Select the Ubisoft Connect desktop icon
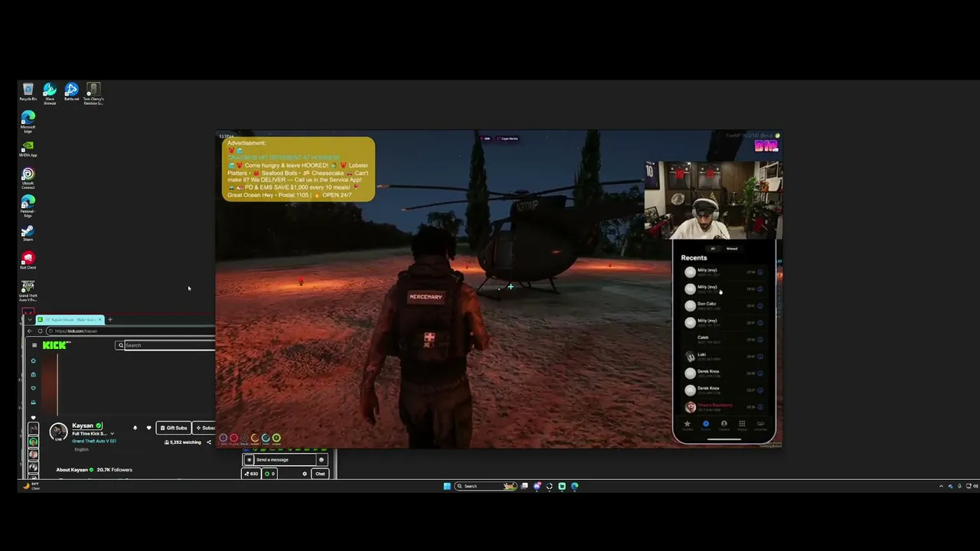Viewport: 980px width, 551px height. tap(28, 178)
